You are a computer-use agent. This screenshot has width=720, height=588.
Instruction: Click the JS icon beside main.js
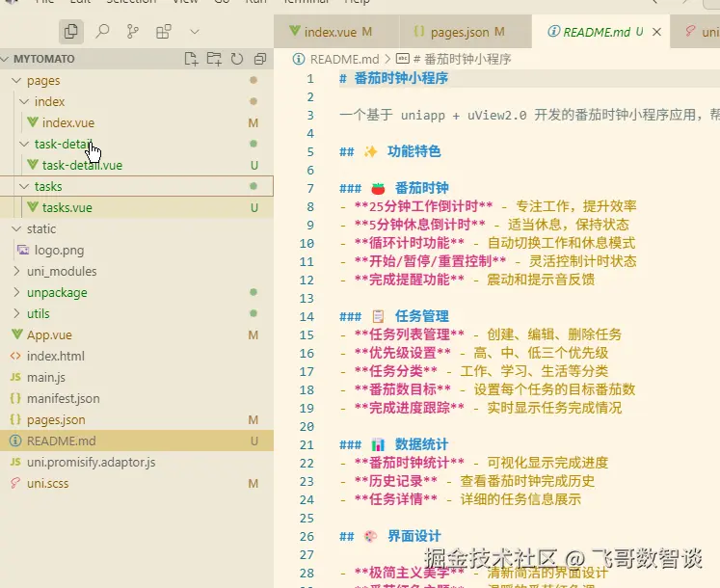click(x=15, y=377)
